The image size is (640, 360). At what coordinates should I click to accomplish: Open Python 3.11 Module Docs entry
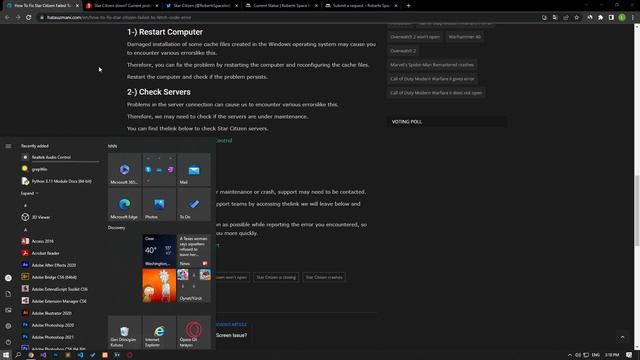(x=60, y=181)
